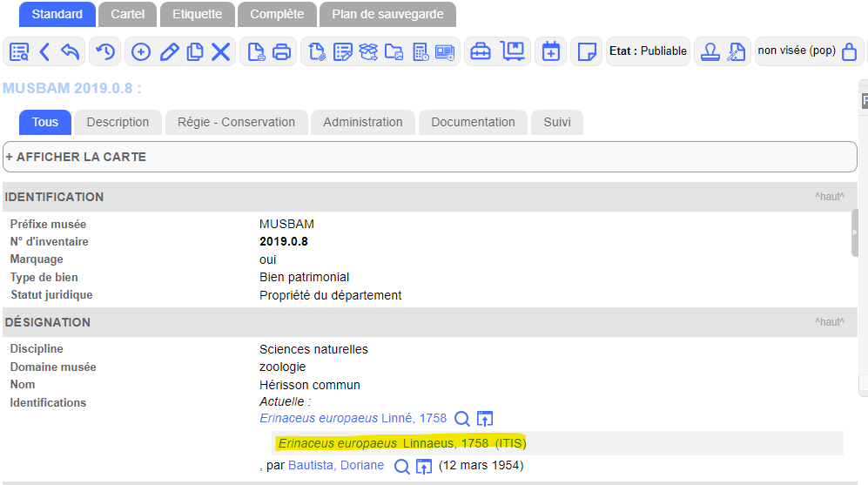Click the add record plus icon

tap(141, 52)
